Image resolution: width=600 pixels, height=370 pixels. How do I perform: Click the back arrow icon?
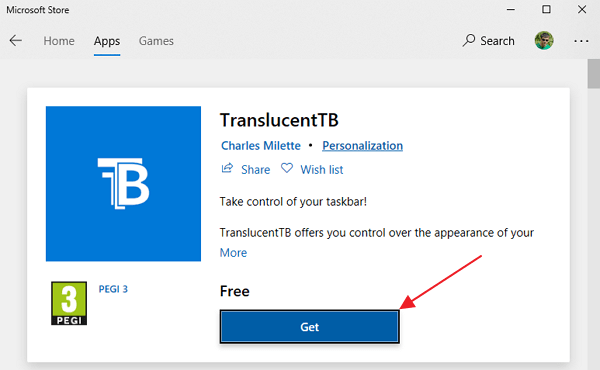[x=16, y=41]
